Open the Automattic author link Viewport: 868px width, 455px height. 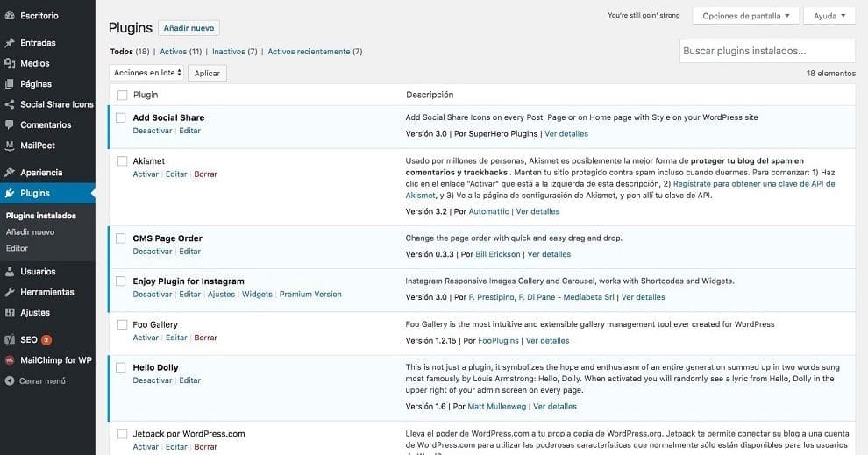coord(489,211)
